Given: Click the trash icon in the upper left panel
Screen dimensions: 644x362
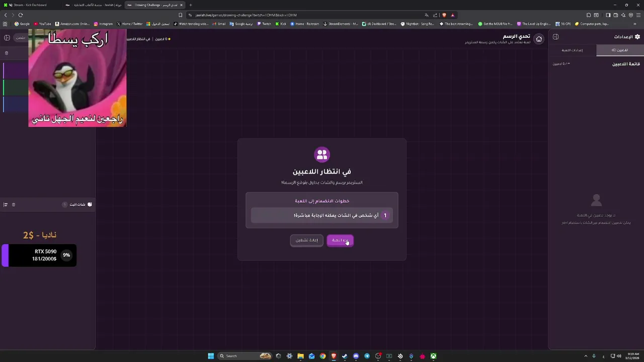Looking at the screenshot, I should point(7,53).
